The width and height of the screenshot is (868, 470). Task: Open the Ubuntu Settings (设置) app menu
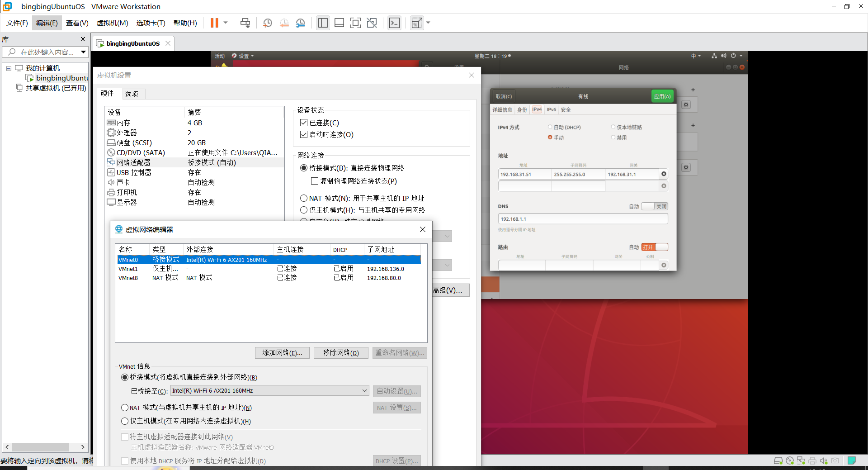tap(243, 56)
